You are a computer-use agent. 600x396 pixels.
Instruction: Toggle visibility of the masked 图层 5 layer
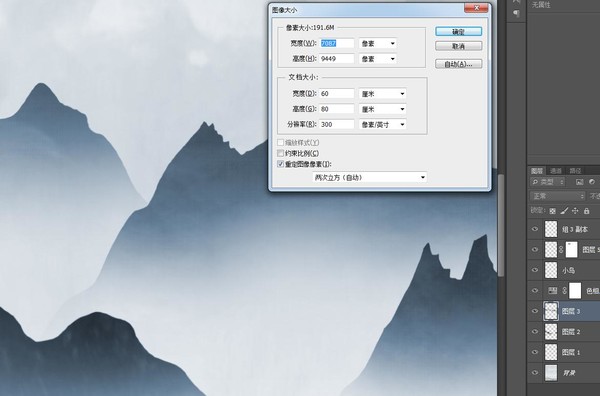[x=535, y=250]
